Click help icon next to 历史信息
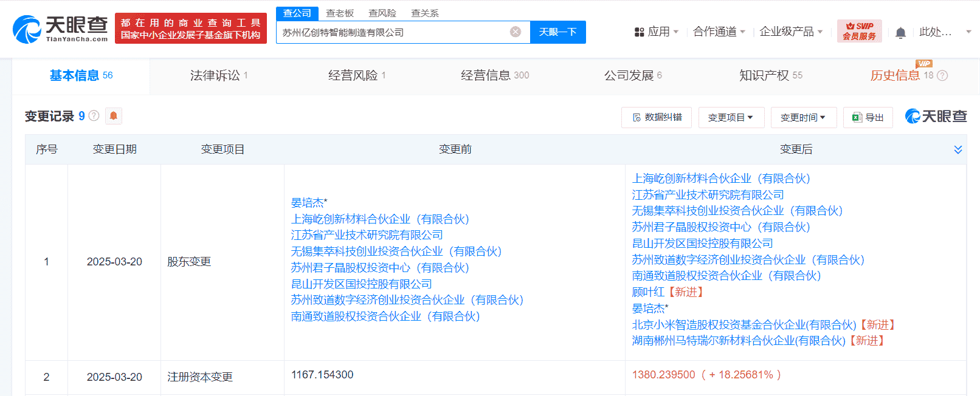 (x=942, y=75)
